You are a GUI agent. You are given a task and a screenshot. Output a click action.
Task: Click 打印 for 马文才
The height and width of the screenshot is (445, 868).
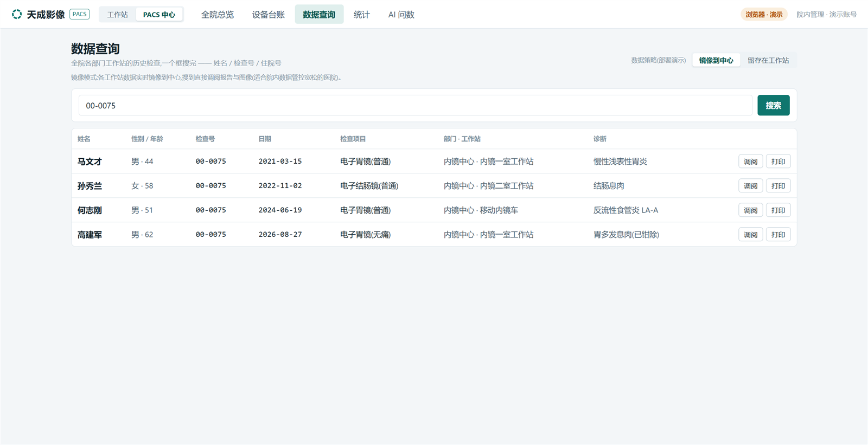[x=778, y=162]
